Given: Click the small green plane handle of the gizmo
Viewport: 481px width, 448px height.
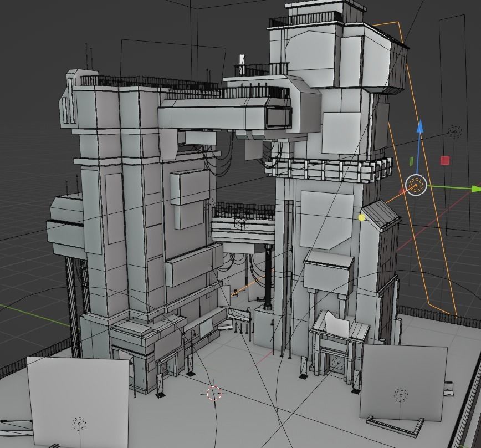Looking at the screenshot, I should (411, 160).
